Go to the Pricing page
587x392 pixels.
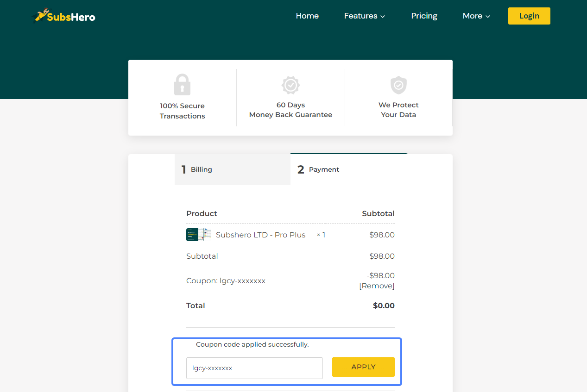(x=424, y=16)
